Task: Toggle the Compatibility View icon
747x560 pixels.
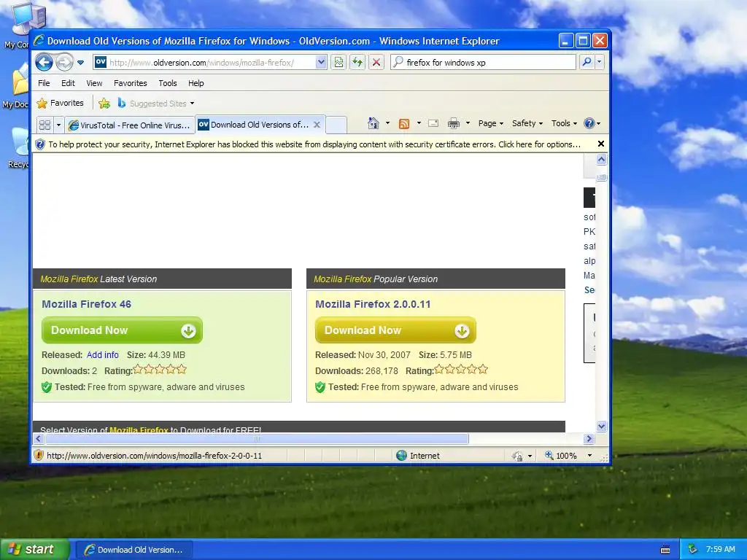Action: pyautogui.click(x=338, y=63)
